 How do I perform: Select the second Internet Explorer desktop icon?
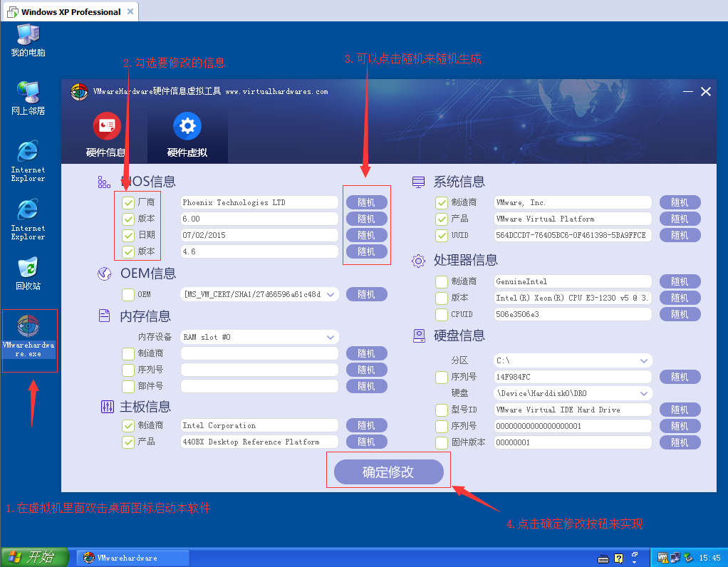[x=28, y=219]
